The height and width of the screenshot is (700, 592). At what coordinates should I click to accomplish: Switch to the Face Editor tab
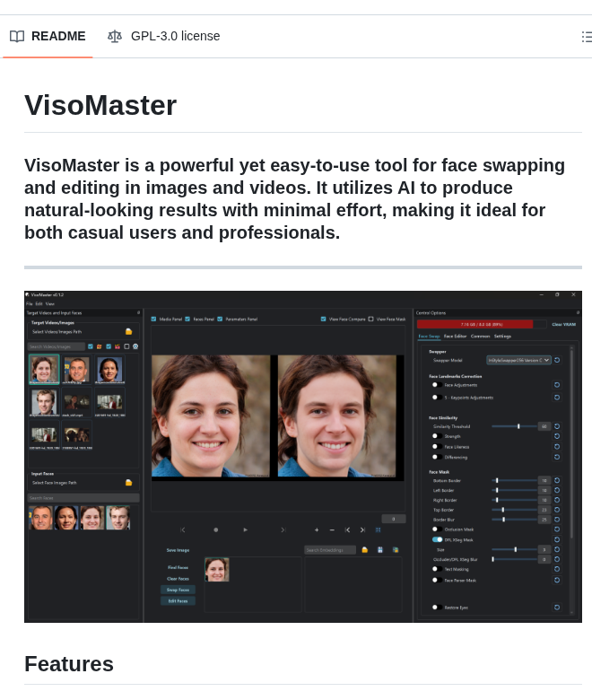(x=455, y=337)
